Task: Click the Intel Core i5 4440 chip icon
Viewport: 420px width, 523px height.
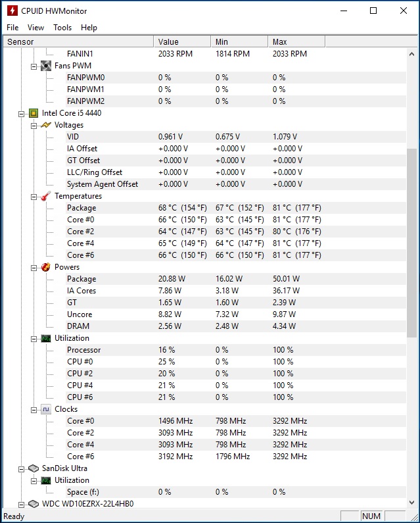Action: (34, 113)
